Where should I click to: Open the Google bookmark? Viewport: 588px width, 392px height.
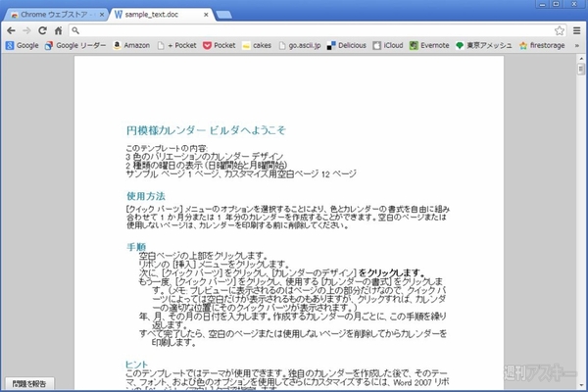pyautogui.click(x=23, y=45)
